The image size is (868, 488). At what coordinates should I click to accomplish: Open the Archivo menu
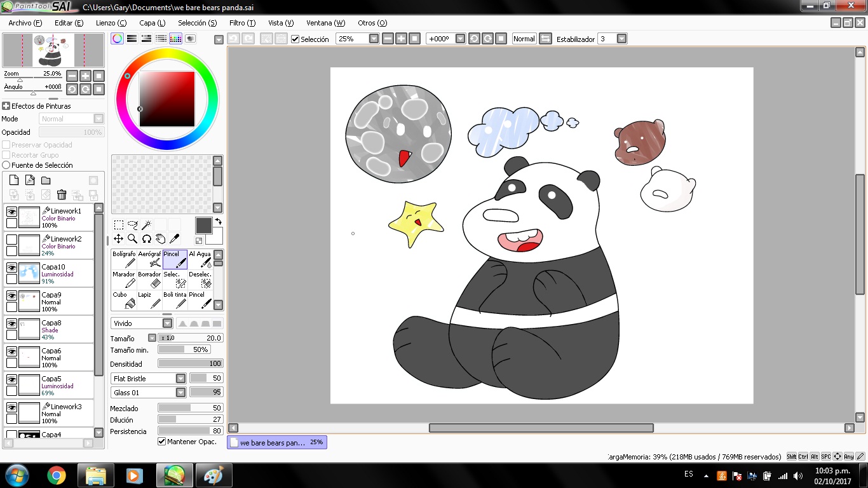pyautogui.click(x=25, y=23)
